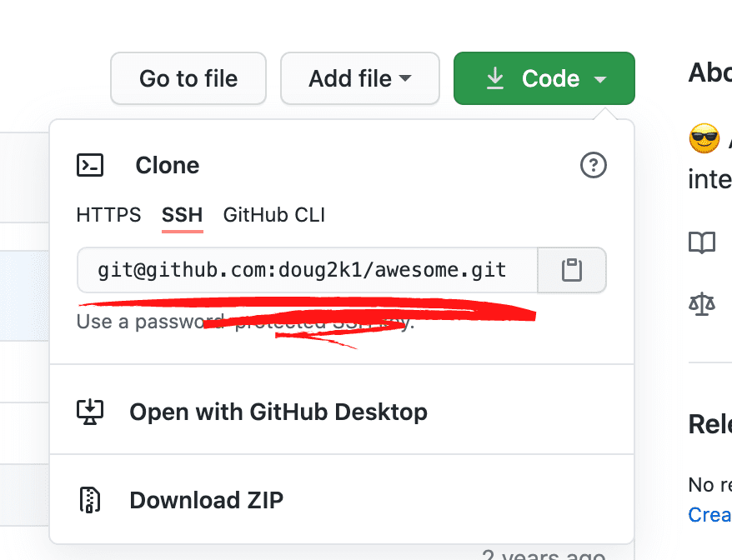Switch to the GitHub CLI tab
The width and height of the screenshot is (732, 560).
click(x=273, y=215)
